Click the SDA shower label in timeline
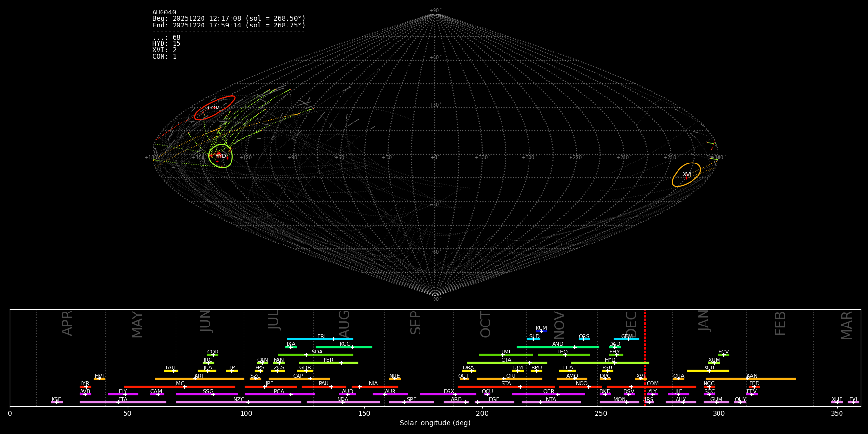Image resolution: width=868 pixels, height=434 pixels. [x=317, y=352]
